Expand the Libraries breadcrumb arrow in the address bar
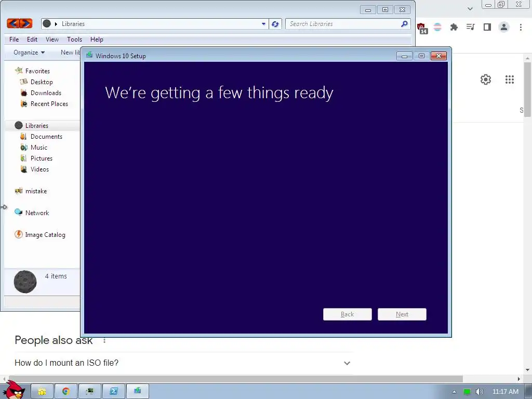This screenshot has height=399, width=532. 56,24
